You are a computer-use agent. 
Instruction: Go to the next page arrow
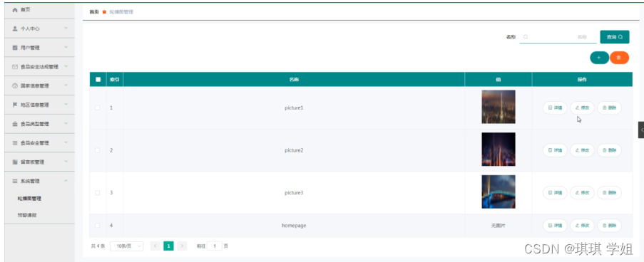[x=182, y=246]
